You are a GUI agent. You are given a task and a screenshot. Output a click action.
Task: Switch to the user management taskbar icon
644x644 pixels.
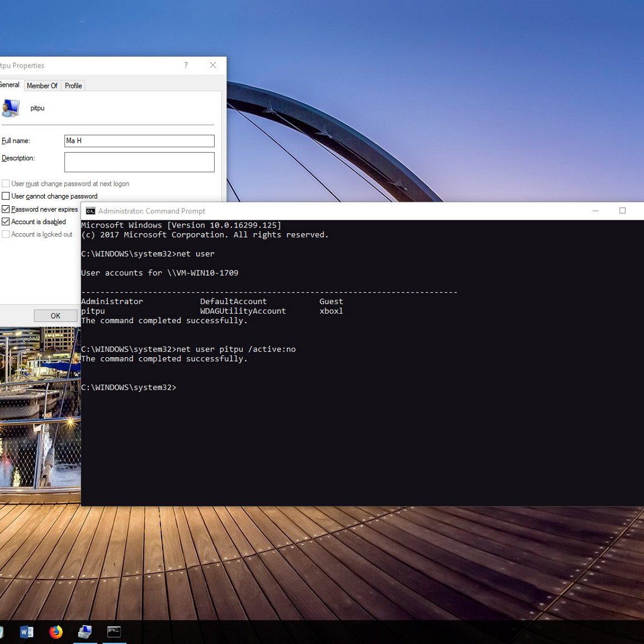click(x=85, y=632)
